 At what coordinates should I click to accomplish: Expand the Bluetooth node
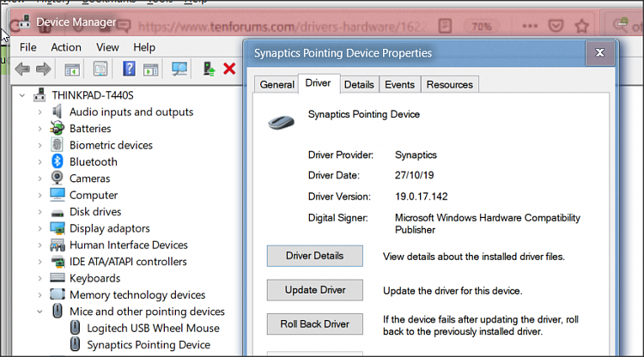tap(39, 161)
